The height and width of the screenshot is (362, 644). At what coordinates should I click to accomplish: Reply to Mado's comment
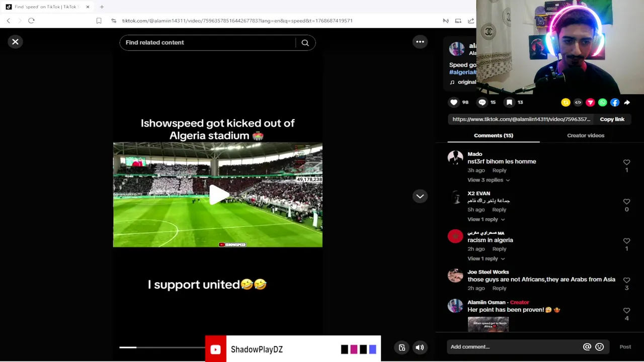[x=499, y=170]
